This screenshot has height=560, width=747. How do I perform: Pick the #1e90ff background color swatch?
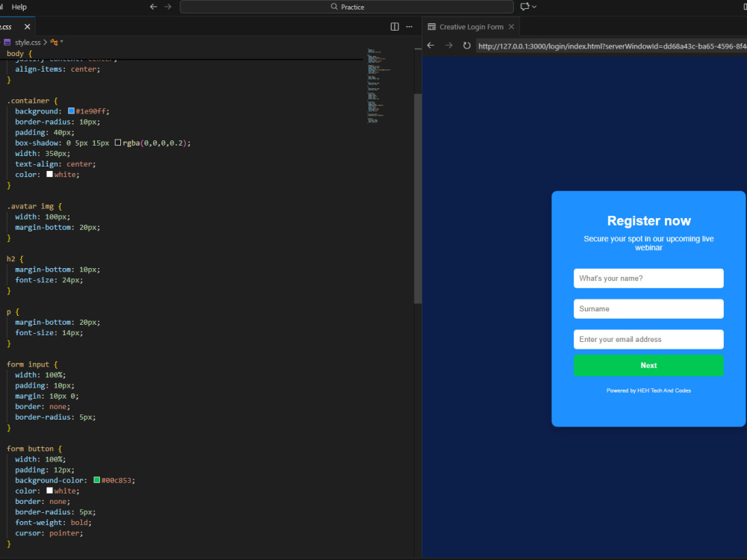[71, 111]
